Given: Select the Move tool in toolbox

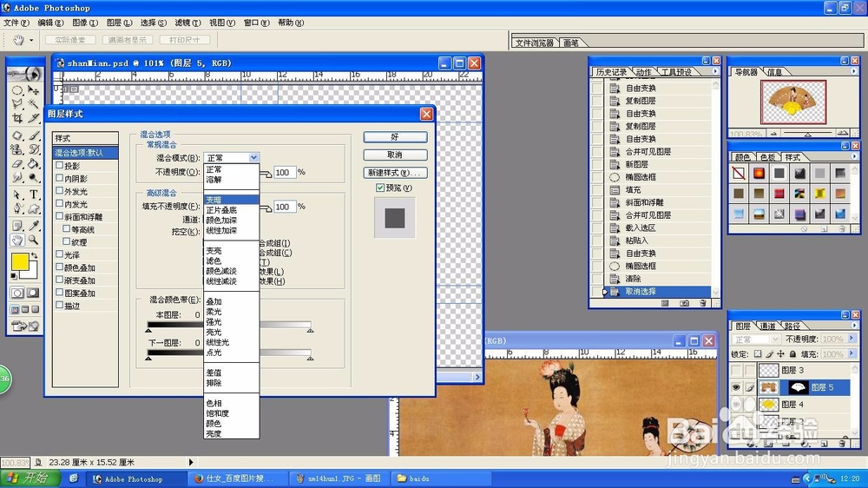Looking at the screenshot, I should [33, 89].
